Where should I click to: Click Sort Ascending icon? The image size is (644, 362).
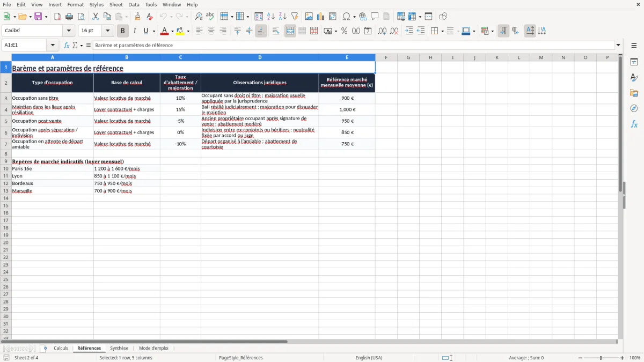(270, 17)
